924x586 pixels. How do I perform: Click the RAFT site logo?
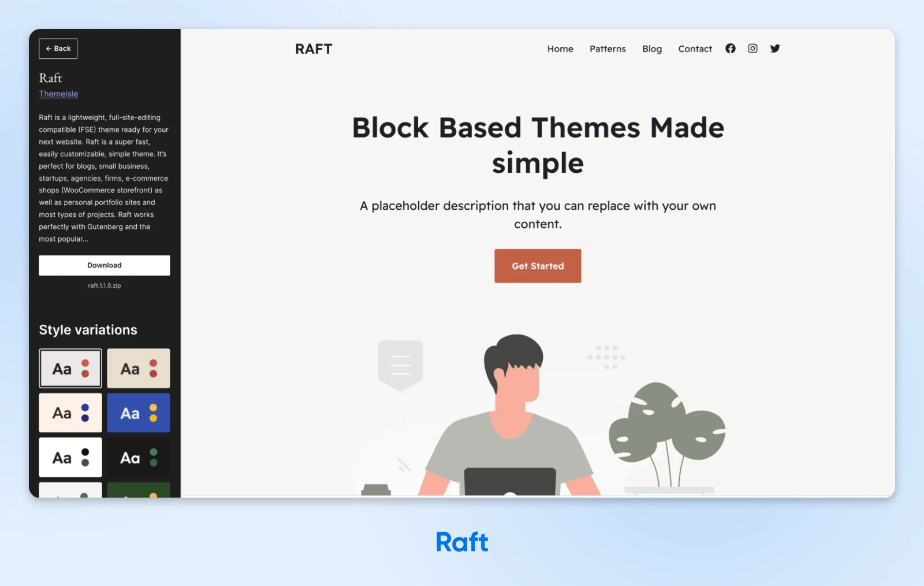[x=314, y=49]
